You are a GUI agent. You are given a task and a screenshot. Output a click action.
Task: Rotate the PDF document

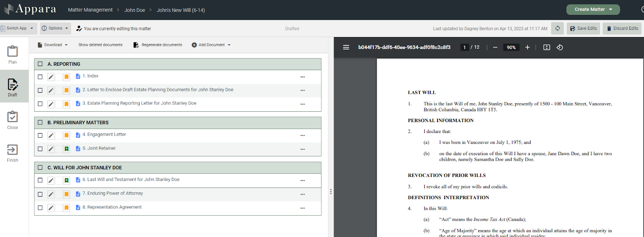tap(559, 47)
